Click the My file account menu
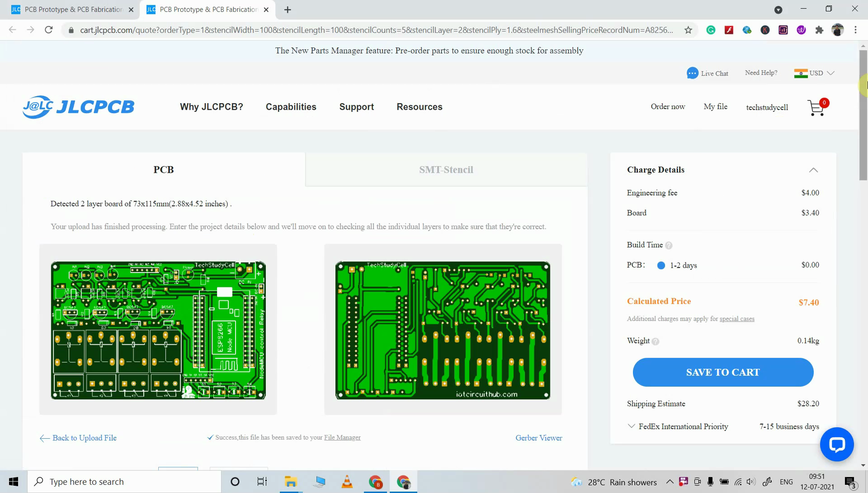 pyautogui.click(x=715, y=106)
